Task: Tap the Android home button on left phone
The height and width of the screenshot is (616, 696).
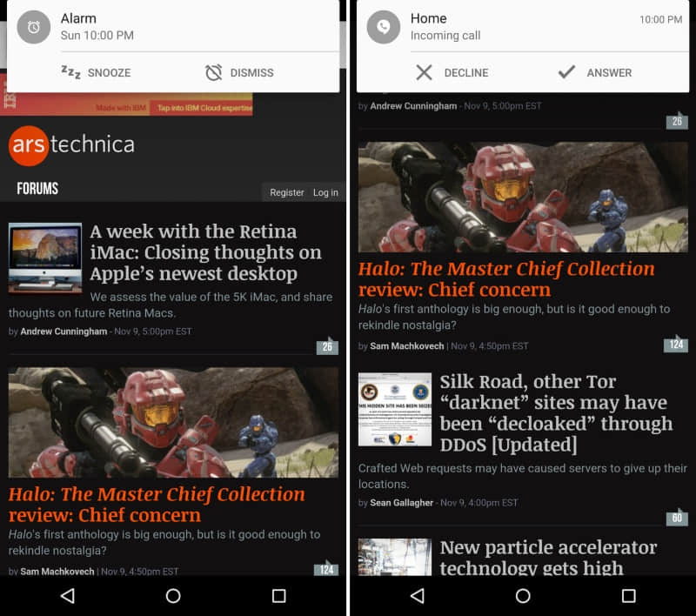Action: point(173,596)
